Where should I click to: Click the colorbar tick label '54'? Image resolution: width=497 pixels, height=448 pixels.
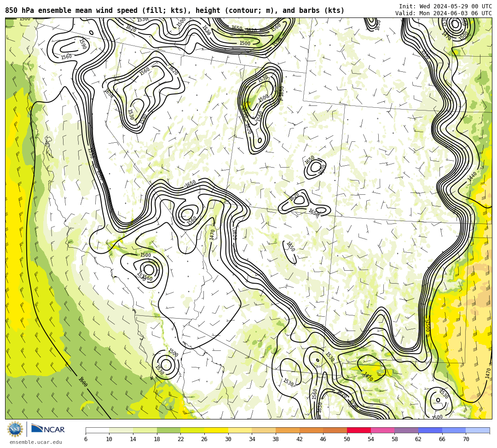(371, 439)
